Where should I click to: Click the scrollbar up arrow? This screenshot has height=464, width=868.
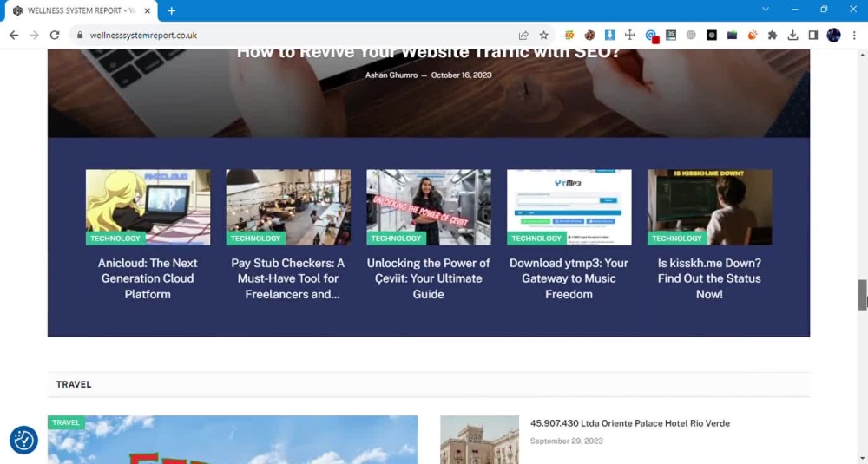pyautogui.click(x=863, y=55)
